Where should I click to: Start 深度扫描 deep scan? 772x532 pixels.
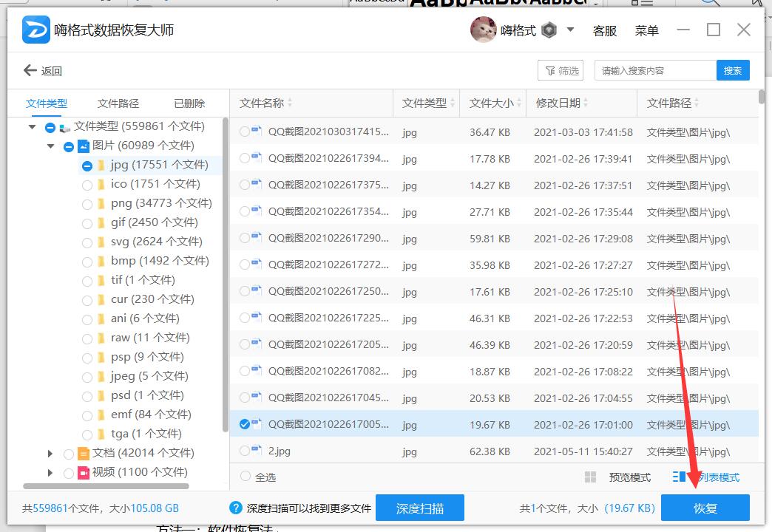click(x=419, y=508)
